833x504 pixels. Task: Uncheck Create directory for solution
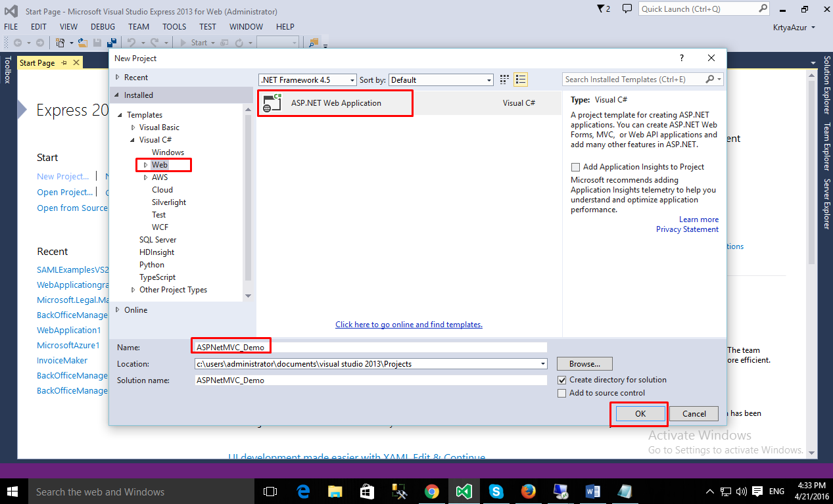561,380
